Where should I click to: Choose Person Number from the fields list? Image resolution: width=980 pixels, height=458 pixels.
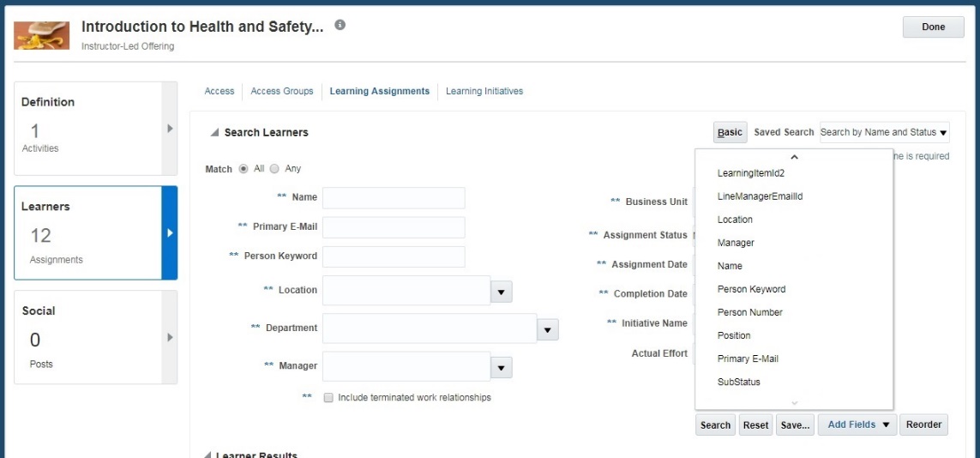coord(749,312)
